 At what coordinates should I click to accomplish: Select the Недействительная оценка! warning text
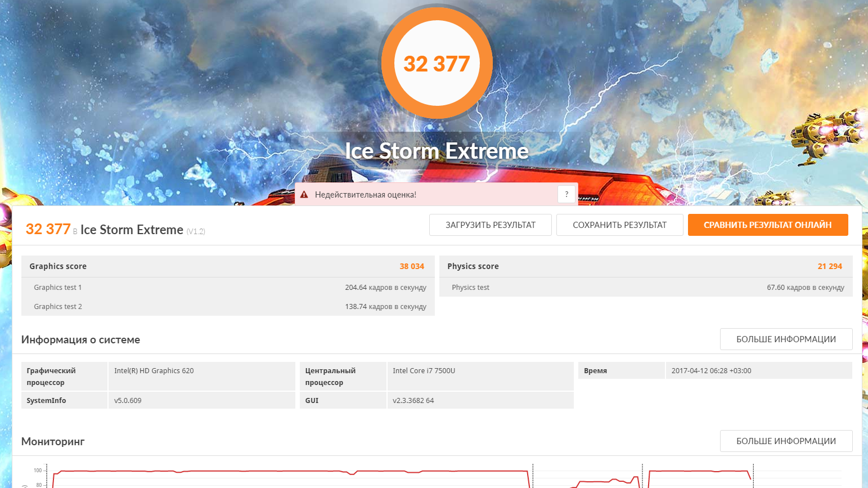coord(366,195)
